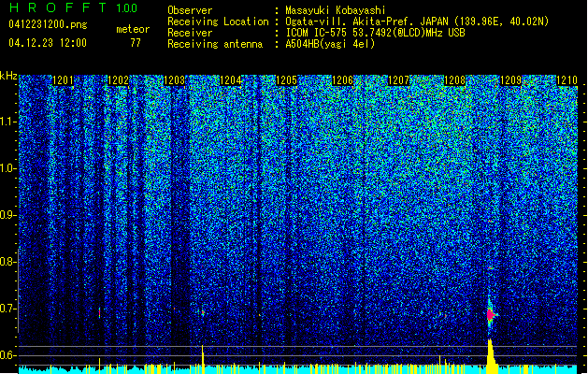Viewport: 588px width, 374px height.
Task: Click the 'Observer' field label
Action: point(190,10)
